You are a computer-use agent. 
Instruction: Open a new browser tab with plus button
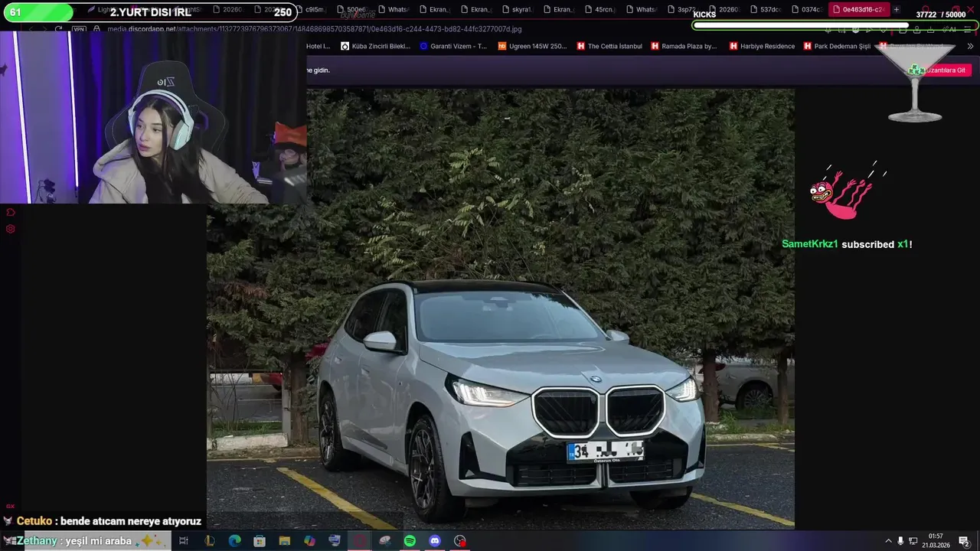[897, 10]
